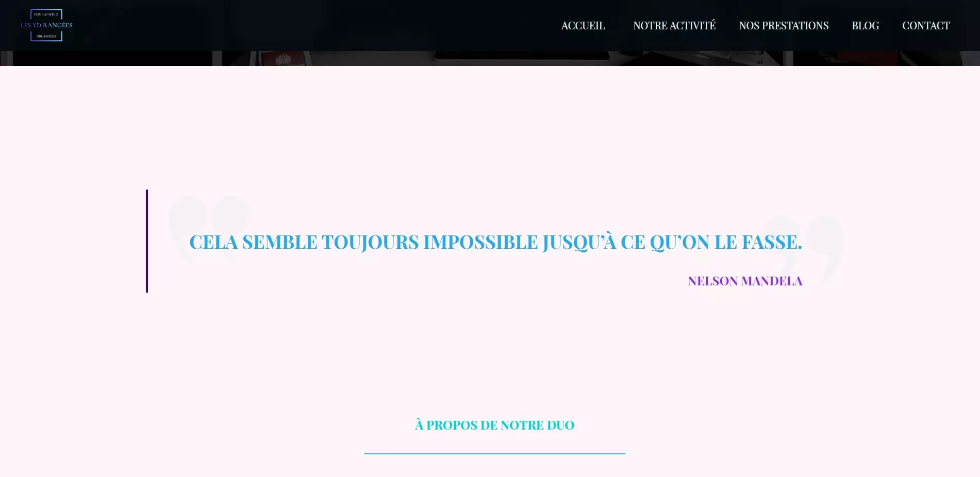Click the word JUSQU'À in the quote
This screenshot has width=980, height=477.
(x=579, y=243)
